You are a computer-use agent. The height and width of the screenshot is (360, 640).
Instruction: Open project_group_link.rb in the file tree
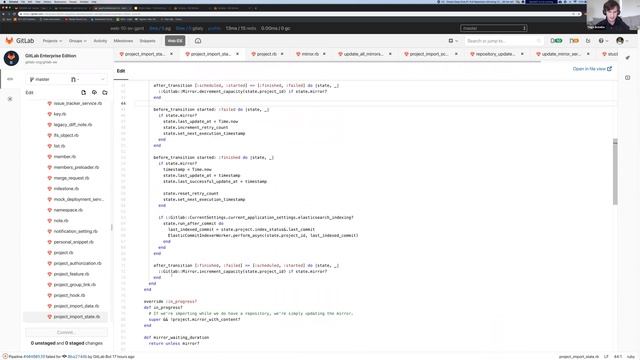[75, 284]
